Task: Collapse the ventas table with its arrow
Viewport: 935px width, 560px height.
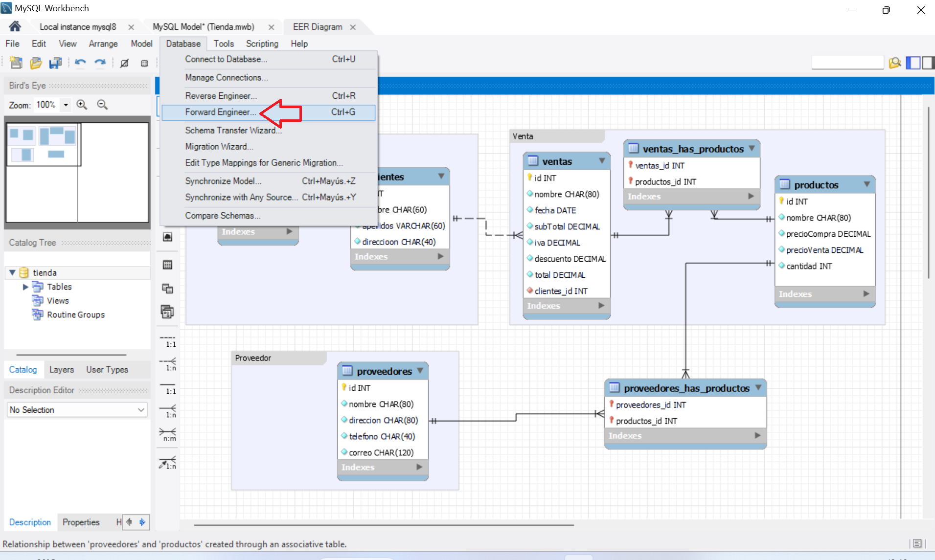Action: click(602, 161)
